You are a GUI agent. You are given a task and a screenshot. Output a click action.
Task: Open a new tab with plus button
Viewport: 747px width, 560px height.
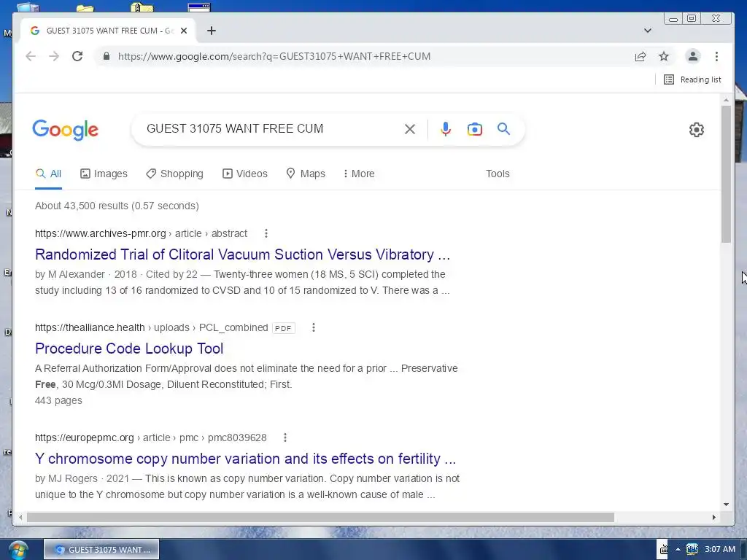[x=212, y=31]
